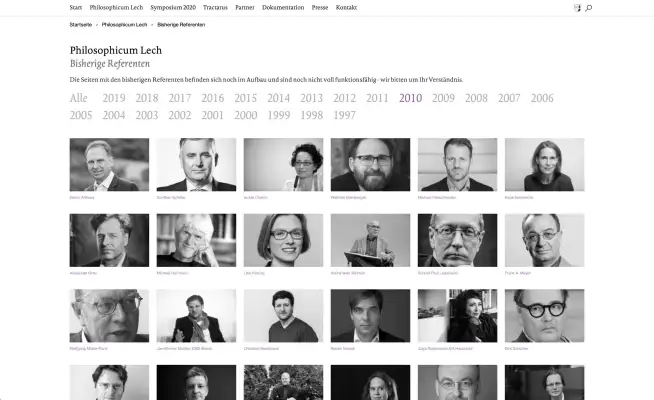654x400 pixels.
Task: Go to the Tractatus menu item
Action: (215, 8)
